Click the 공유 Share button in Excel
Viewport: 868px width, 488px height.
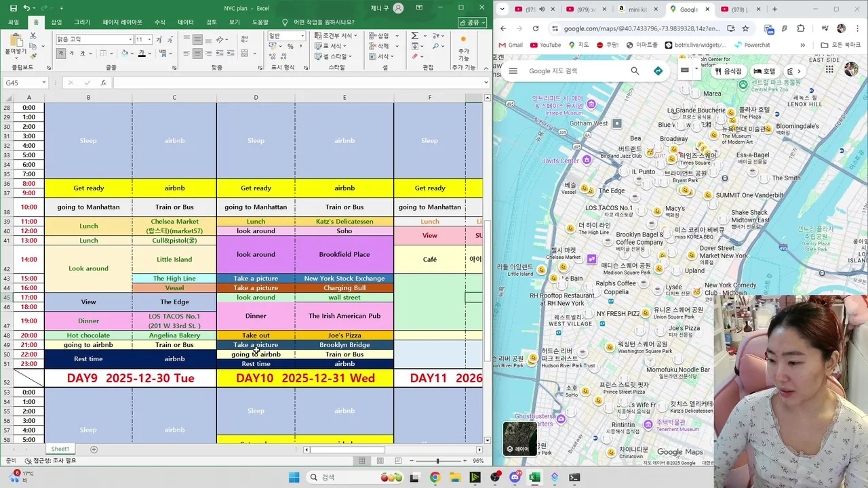click(x=472, y=22)
